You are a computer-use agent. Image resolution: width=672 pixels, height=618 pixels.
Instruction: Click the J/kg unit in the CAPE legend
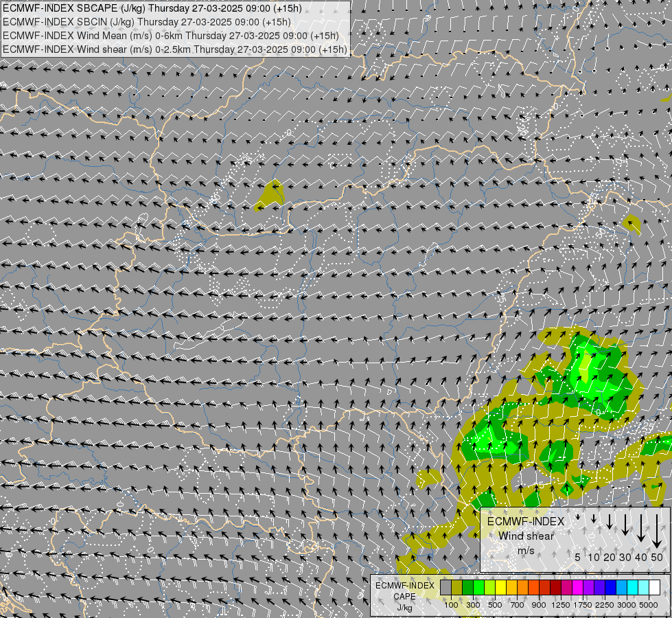[404, 608]
